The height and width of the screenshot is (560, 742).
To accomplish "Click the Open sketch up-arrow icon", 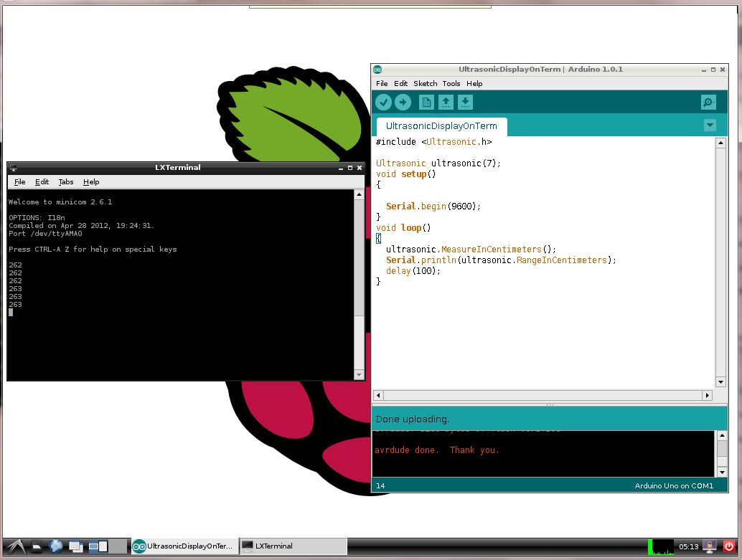I will coord(446,102).
